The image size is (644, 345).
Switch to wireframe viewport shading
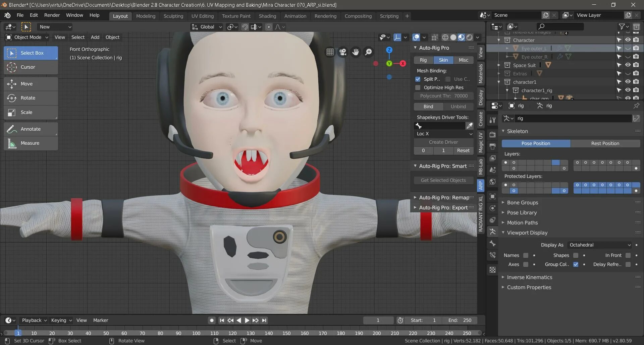coord(445,37)
